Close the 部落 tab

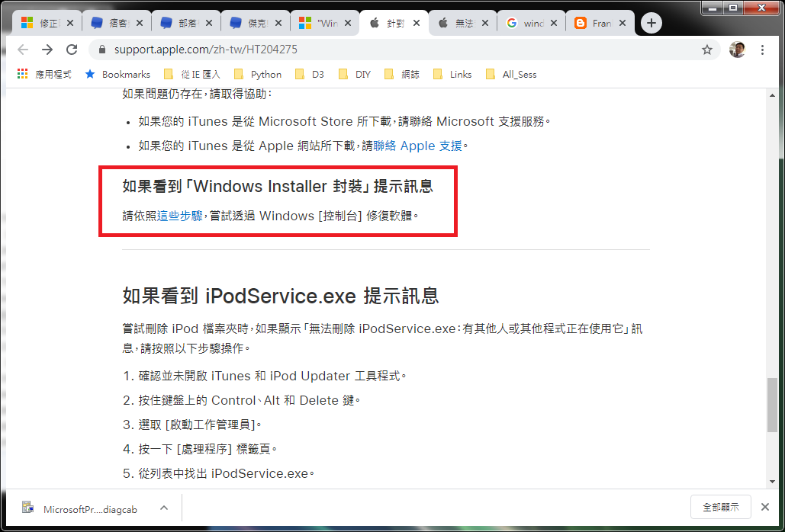[x=209, y=23]
